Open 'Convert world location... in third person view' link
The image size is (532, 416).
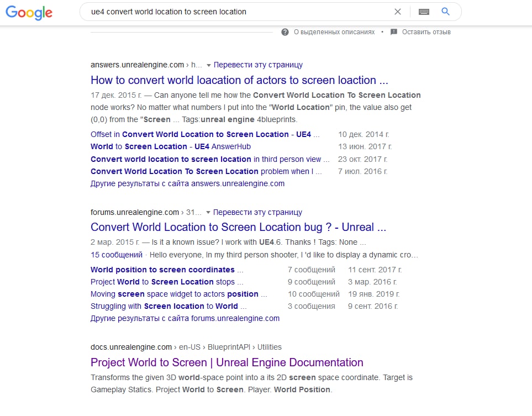210,159
